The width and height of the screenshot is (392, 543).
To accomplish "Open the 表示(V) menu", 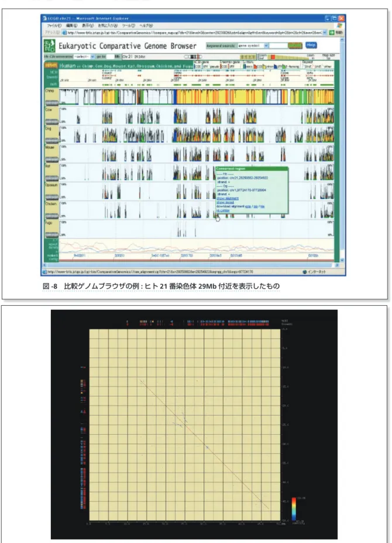I will (x=88, y=26).
